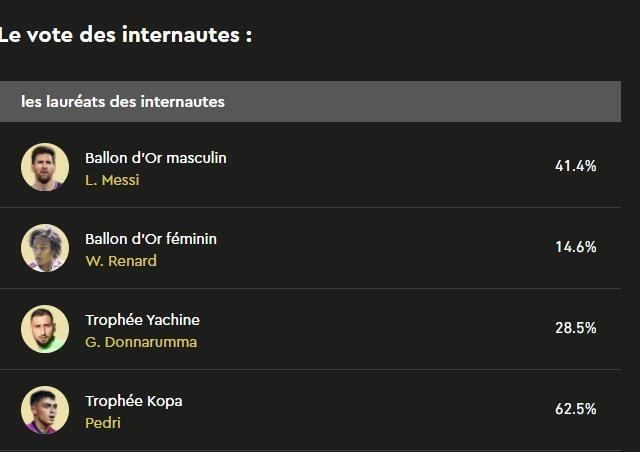The width and height of the screenshot is (640, 452).
Task: Click the L. Messi winner name
Action: tap(112, 180)
